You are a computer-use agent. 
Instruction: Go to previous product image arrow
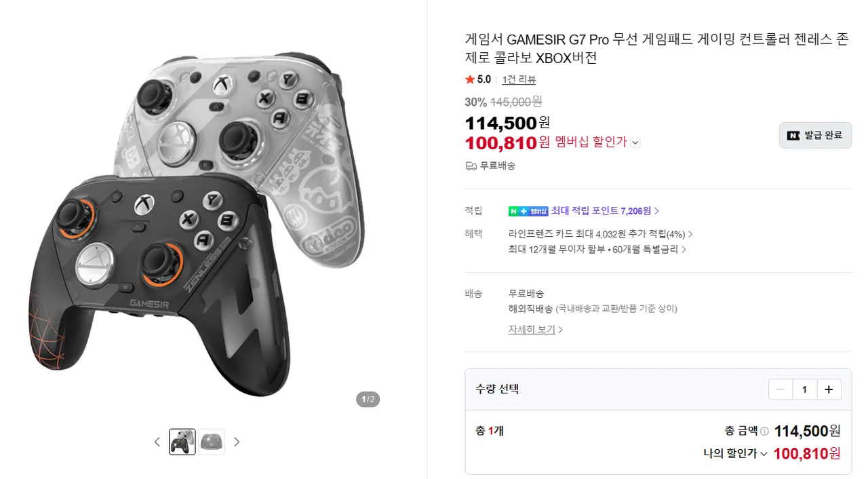point(157,442)
